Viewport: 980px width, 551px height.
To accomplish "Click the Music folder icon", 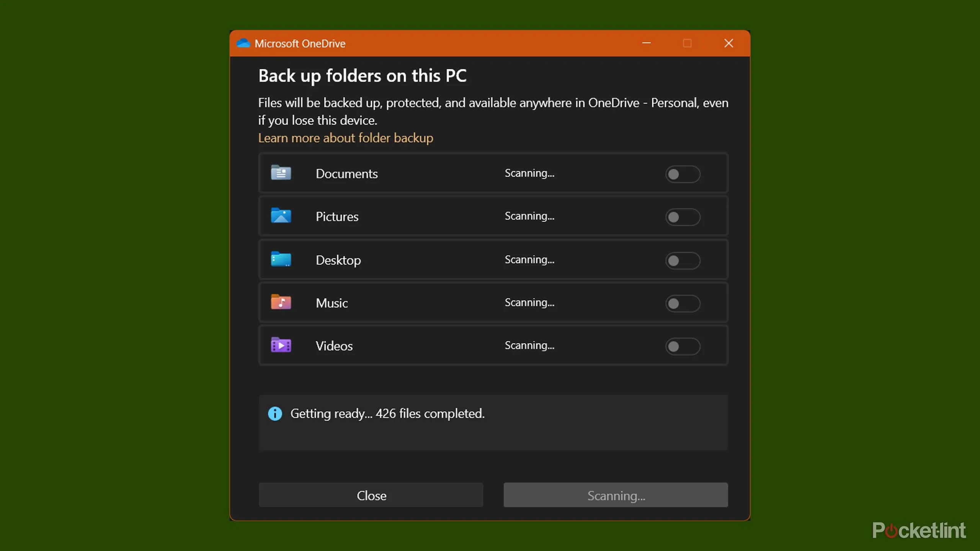I will (x=281, y=302).
